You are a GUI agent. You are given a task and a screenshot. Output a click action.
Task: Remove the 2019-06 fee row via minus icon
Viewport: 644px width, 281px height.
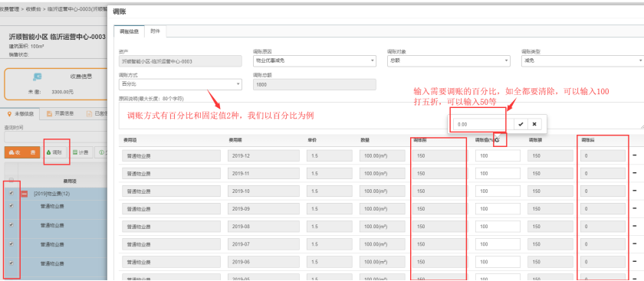point(635,262)
